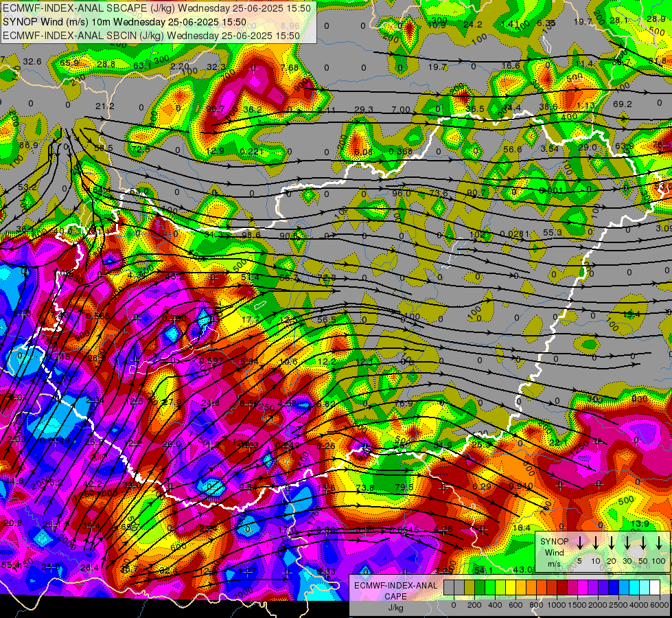Click the '21.2' value on the map
This screenshot has height=618, width=672.
tap(105, 106)
